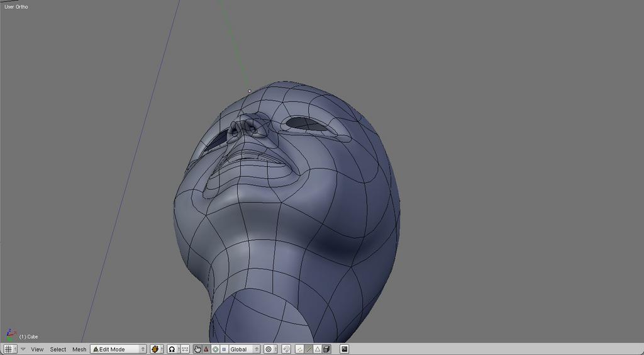Toggle occlude background geometry cube
Image resolution: width=644 pixels, height=355 pixels.
point(326,349)
